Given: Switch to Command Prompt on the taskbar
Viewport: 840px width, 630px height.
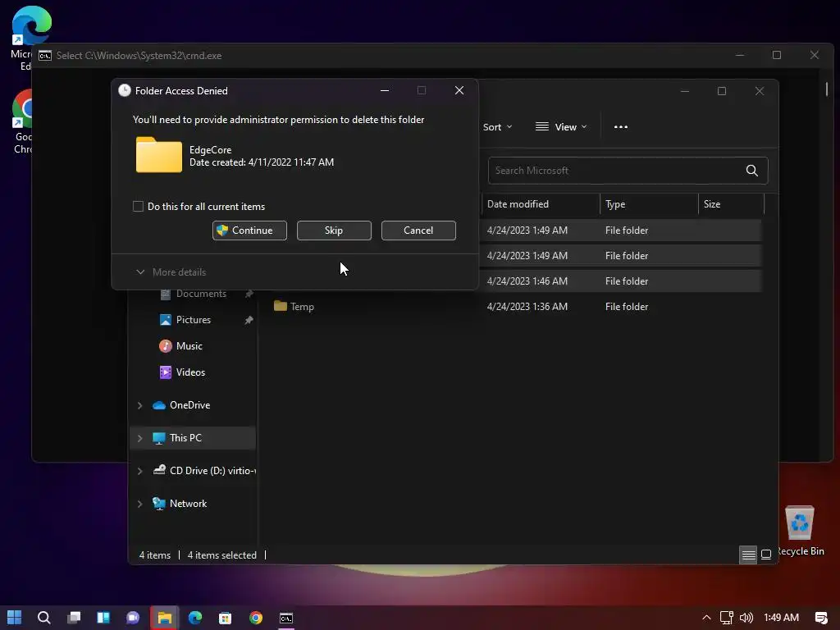Looking at the screenshot, I should coord(286,618).
